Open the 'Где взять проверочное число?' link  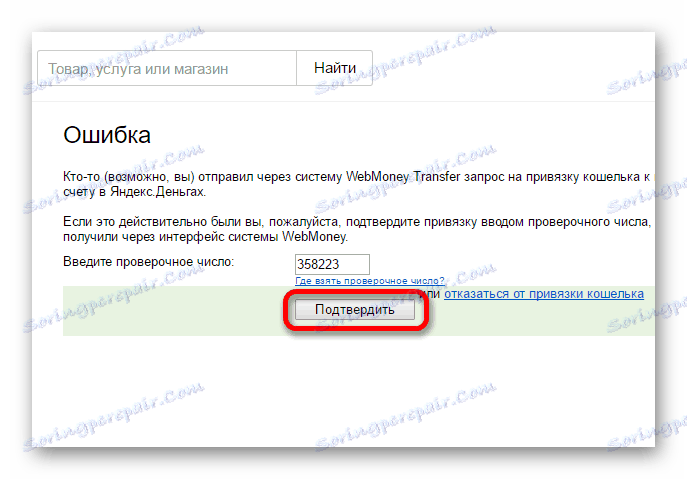point(370,280)
